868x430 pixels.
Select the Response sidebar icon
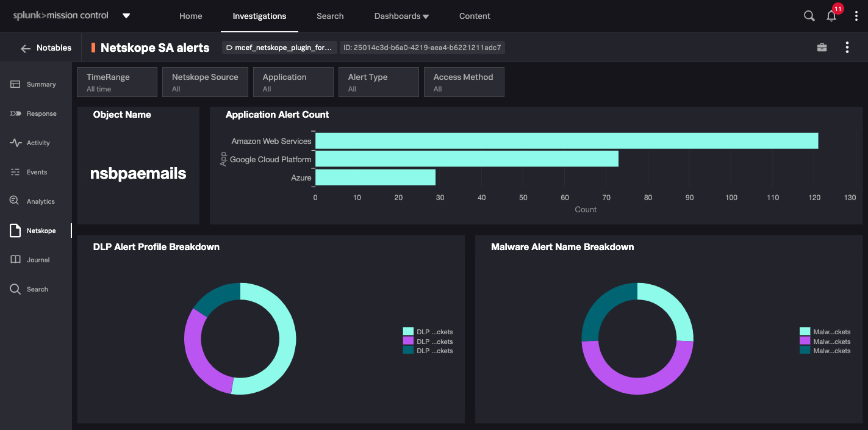35,113
